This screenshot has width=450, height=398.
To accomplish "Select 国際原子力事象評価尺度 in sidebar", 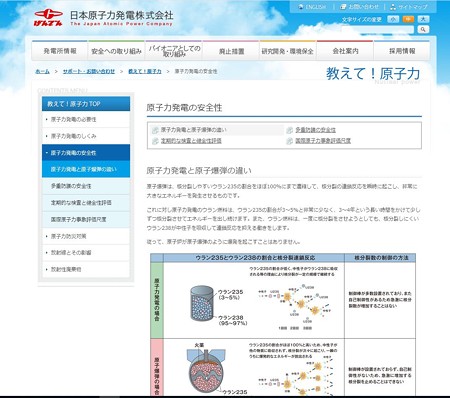I will point(86,219).
